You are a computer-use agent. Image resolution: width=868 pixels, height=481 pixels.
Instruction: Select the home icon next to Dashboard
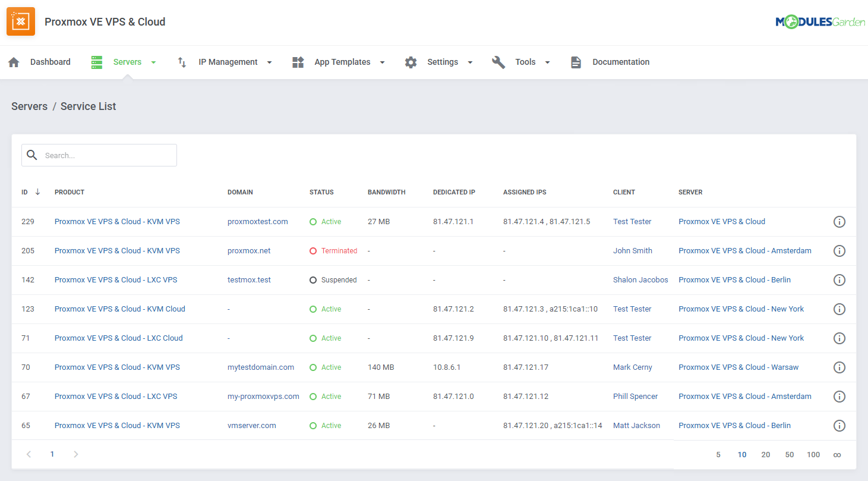pyautogui.click(x=14, y=61)
